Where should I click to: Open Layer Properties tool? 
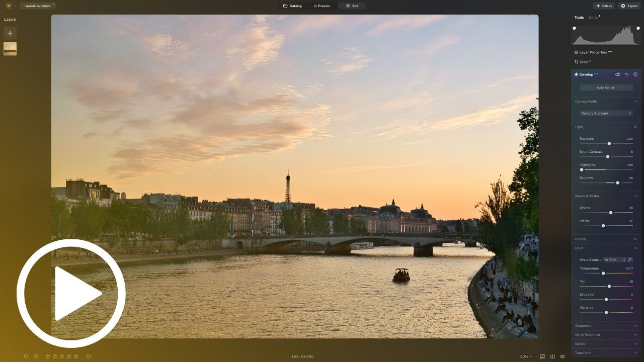point(593,52)
